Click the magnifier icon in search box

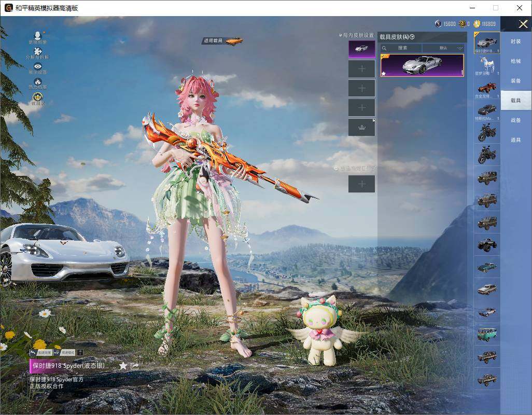(384, 48)
